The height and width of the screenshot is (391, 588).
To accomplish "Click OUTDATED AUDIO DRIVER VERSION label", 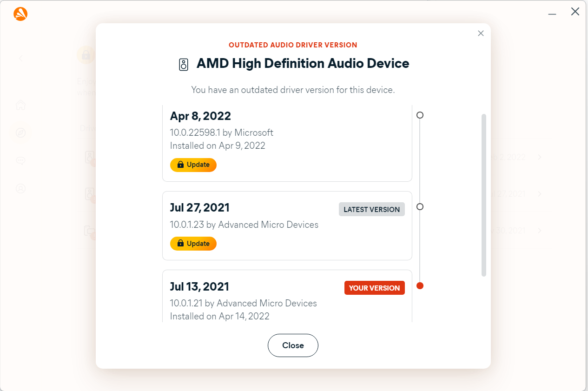I will tap(293, 45).
